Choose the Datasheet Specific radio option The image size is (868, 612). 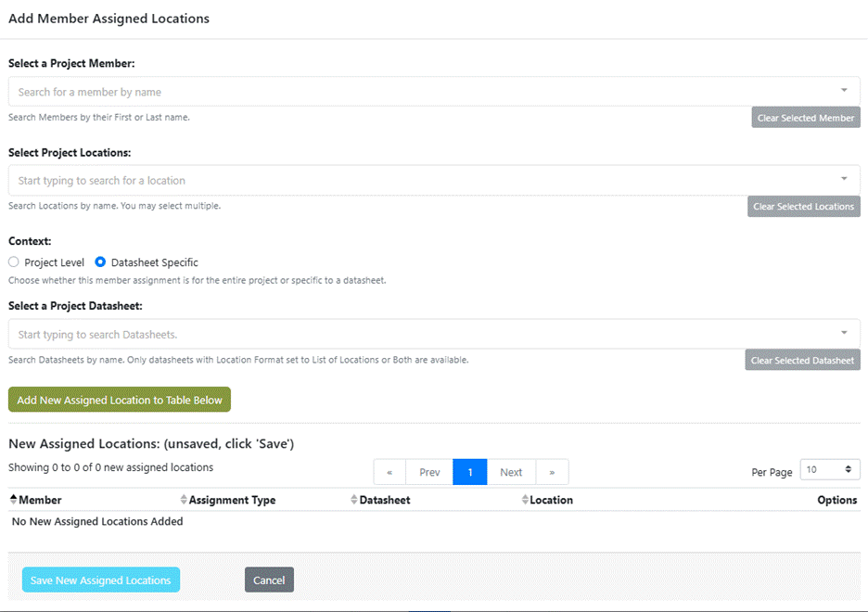101,262
